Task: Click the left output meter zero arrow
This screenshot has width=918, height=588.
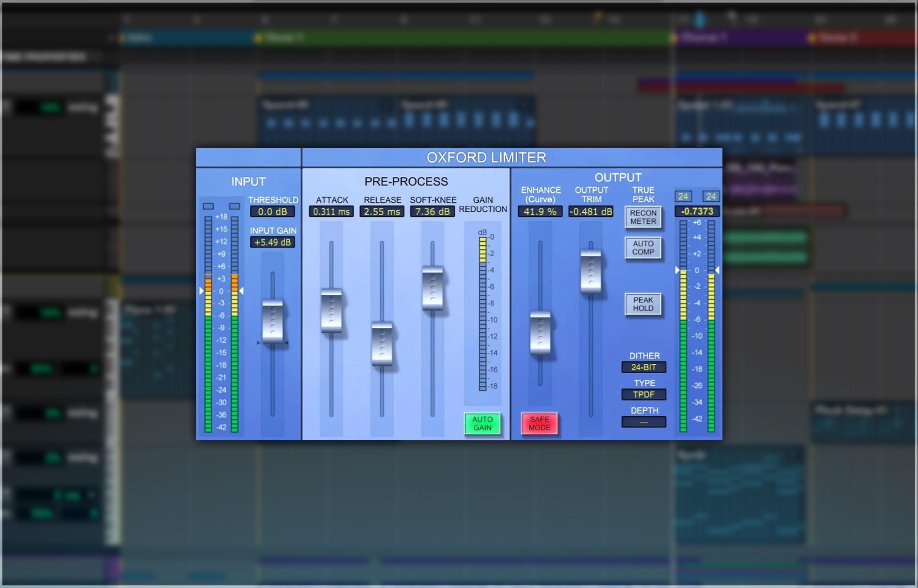Action: point(678,270)
